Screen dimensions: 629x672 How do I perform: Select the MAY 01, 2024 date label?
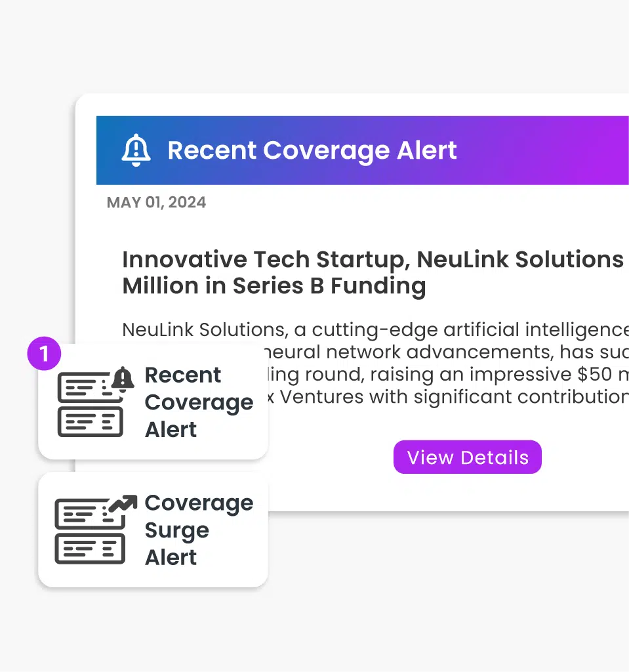pos(156,202)
